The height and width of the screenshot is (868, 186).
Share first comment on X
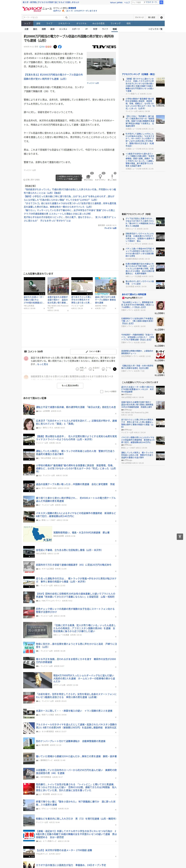pos(114,369)
